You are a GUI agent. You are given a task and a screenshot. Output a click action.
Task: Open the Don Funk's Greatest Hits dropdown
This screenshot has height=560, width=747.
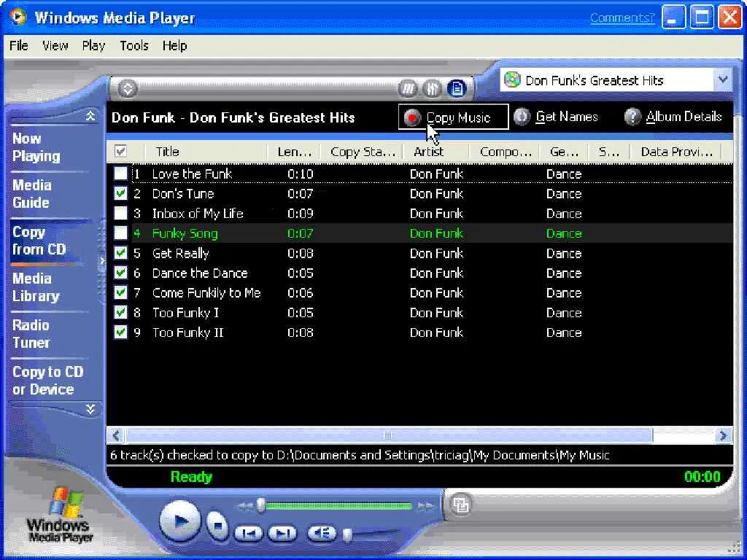tap(723, 79)
